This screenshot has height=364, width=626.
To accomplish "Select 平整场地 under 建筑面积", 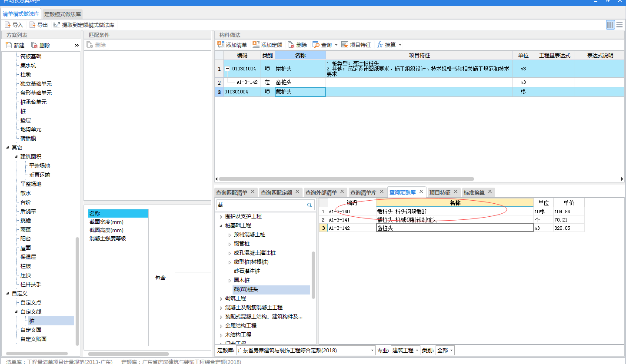I will tap(40, 166).
